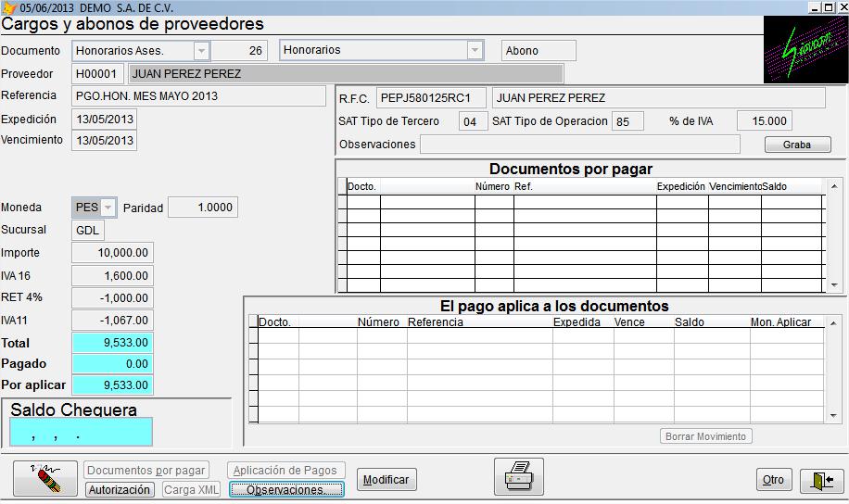This screenshot has width=849, height=504.
Task: Click the provider code field H00001
Action: 97,73
